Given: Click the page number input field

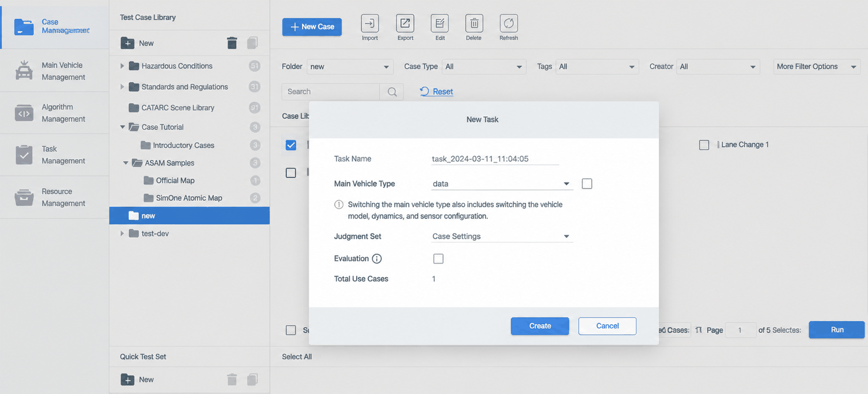Looking at the screenshot, I should (740, 330).
